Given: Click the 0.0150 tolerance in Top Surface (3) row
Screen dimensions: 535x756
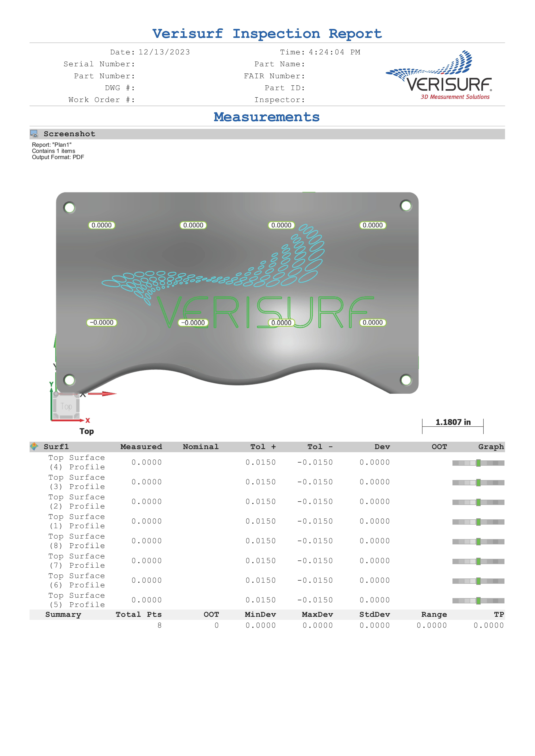Looking at the screenshot, I should click(261, 482).
